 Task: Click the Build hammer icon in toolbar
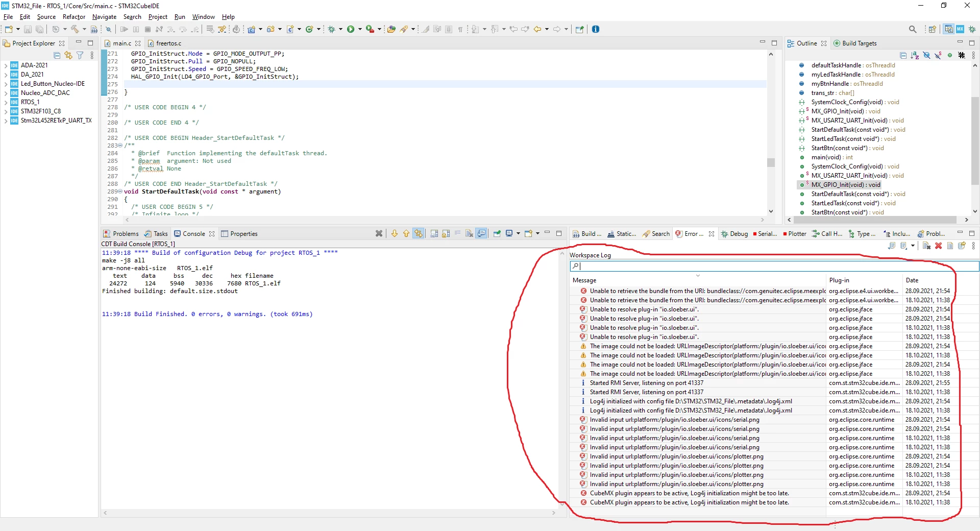[75, 29]
